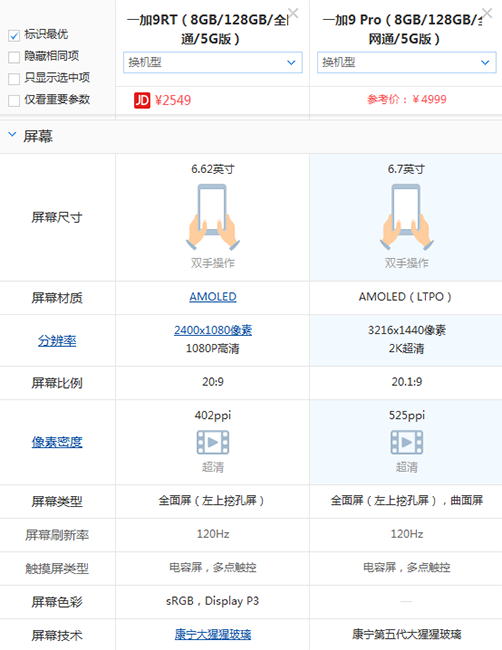502x650 pixels.
Task: Tick the 只显示选中项 checkbox
Action: point(14,78)
